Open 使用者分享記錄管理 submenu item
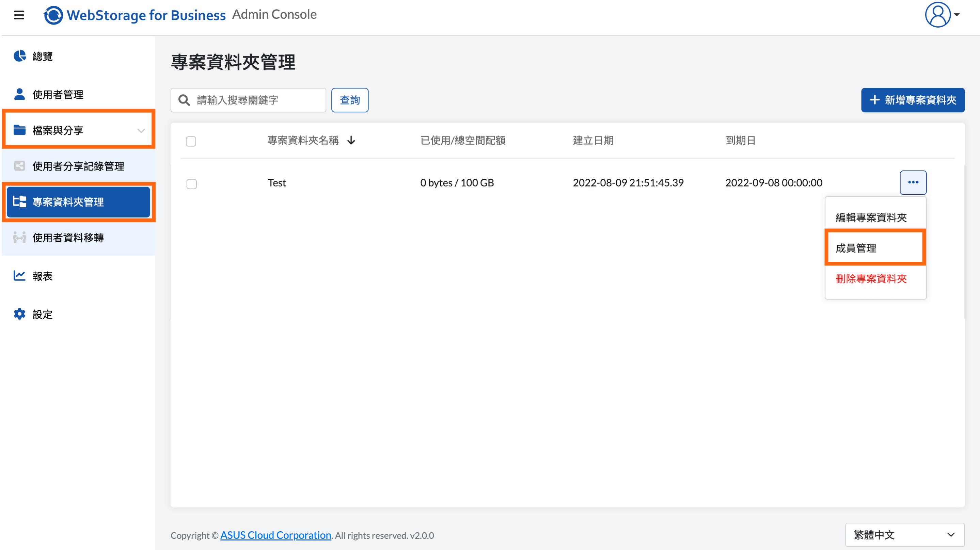980x550 pixels. tap(78, 166)
